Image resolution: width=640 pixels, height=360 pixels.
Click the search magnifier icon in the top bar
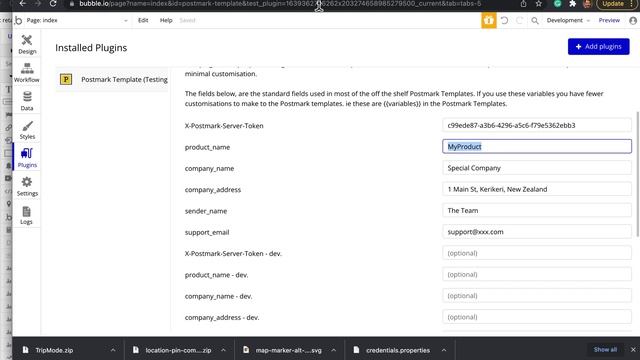[x=535, y=20]
